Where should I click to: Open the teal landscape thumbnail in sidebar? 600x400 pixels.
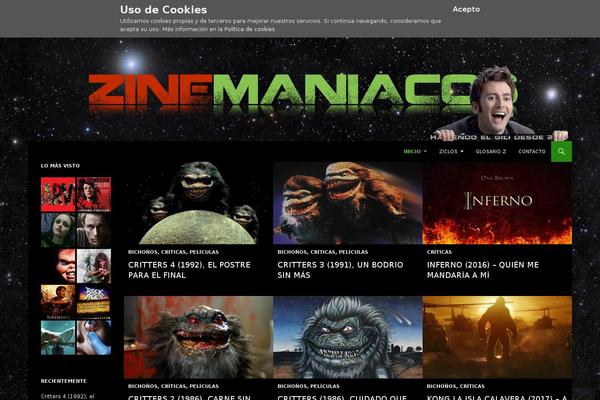pos(58,338)
